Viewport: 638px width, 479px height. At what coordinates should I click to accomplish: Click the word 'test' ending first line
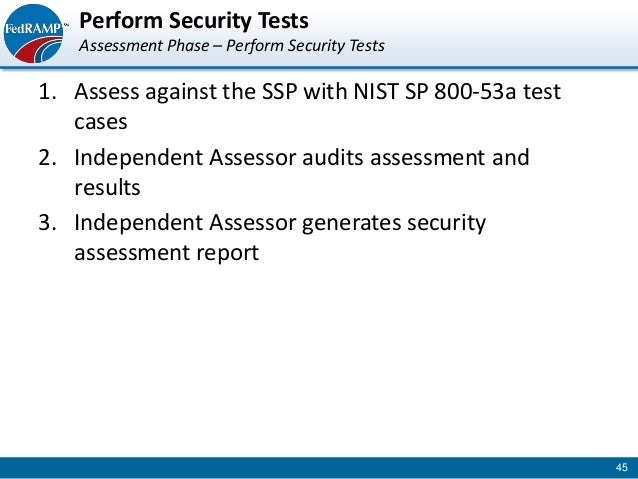[x=542, y=92]
